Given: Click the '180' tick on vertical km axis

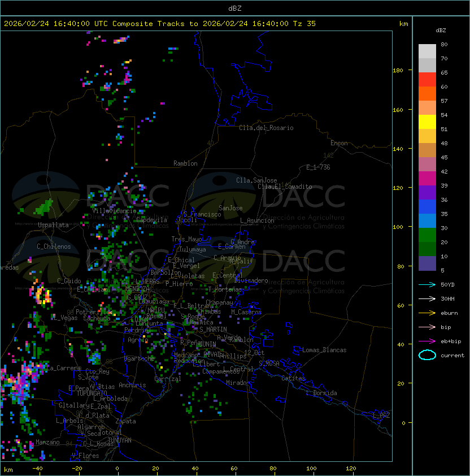Looking at the screenshot, I should pos(398,71).
